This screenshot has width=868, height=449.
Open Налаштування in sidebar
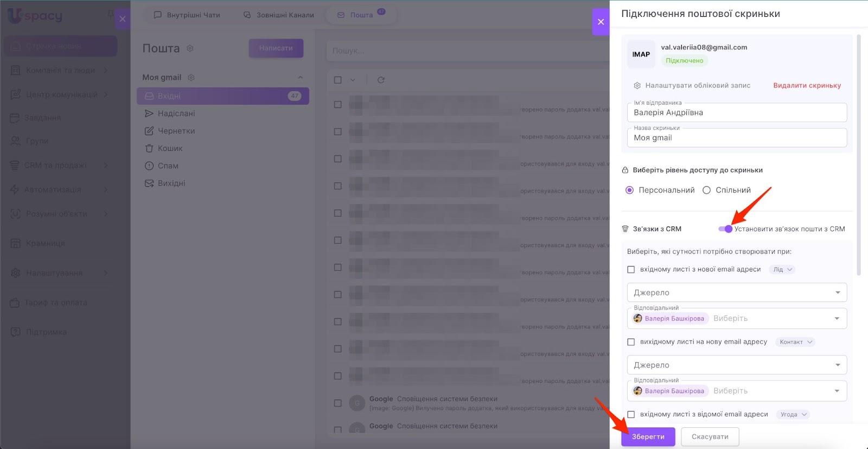[60, 273]
